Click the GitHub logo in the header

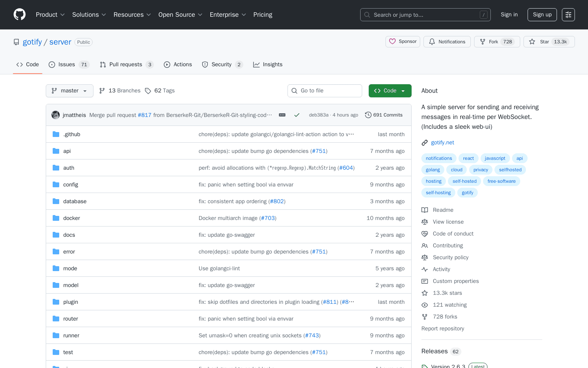19,14
